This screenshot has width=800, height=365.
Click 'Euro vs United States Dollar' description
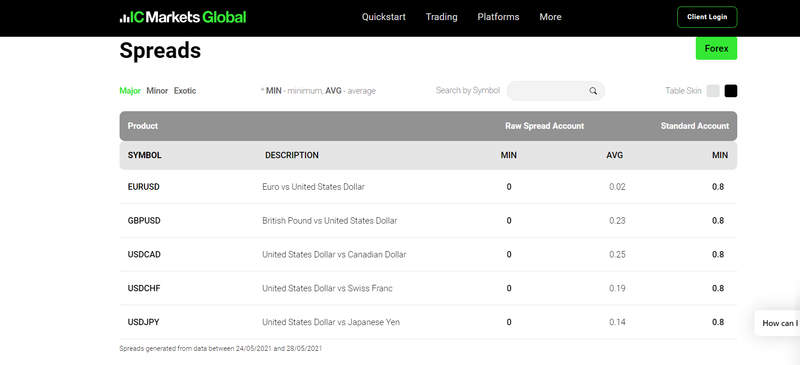[x=313, y=187]
